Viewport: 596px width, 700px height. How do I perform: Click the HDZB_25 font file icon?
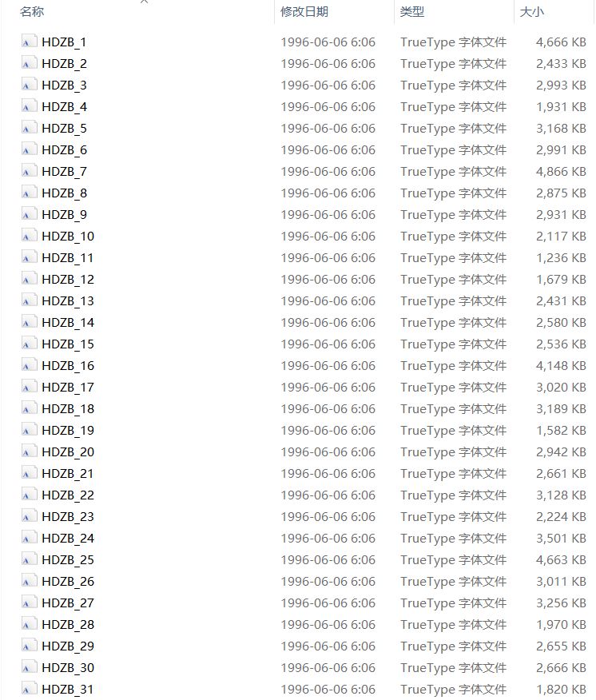point(29,559)
